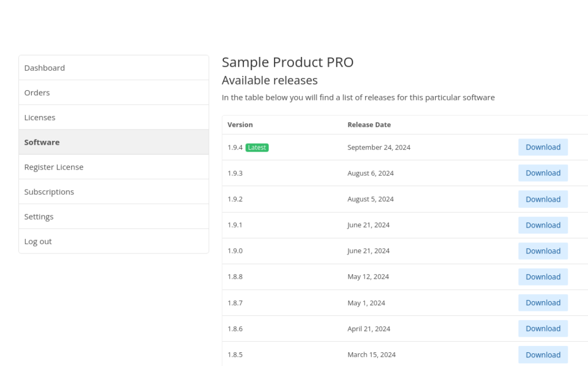
Task: Click the green Latest badge
Action: 257,147
